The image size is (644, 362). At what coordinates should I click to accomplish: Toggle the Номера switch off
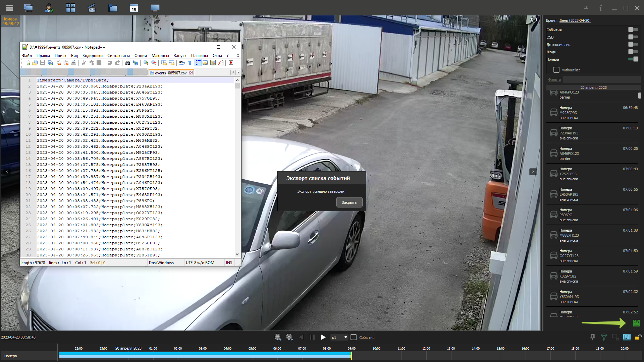click(x=633, y=59)
